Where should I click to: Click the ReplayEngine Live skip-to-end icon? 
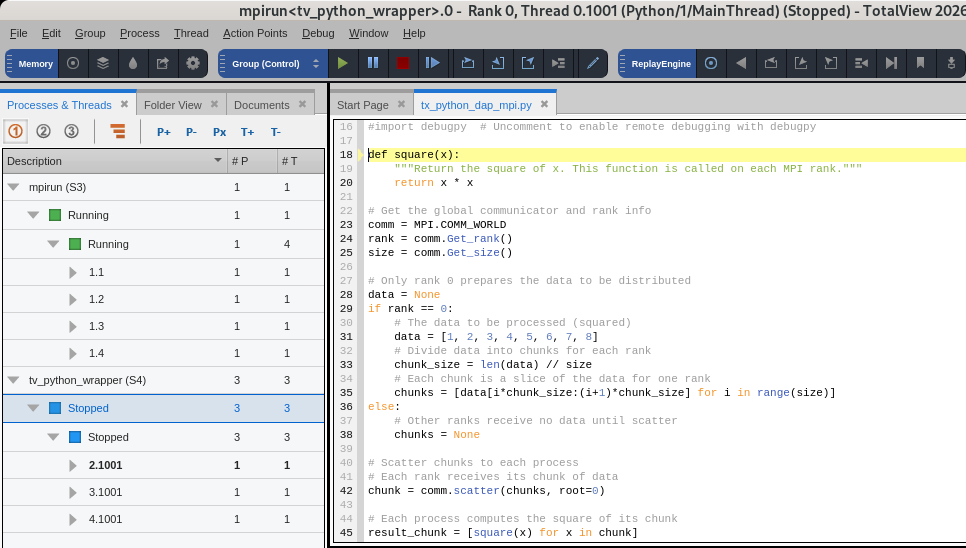click(x=891, y=63)
